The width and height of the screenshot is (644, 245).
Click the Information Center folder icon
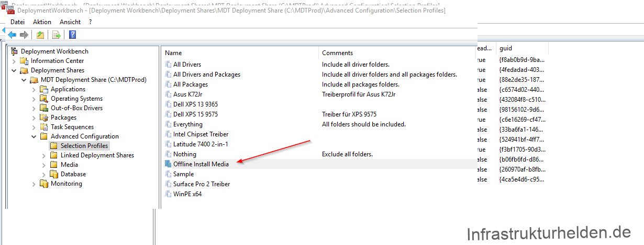coord(24,61)
